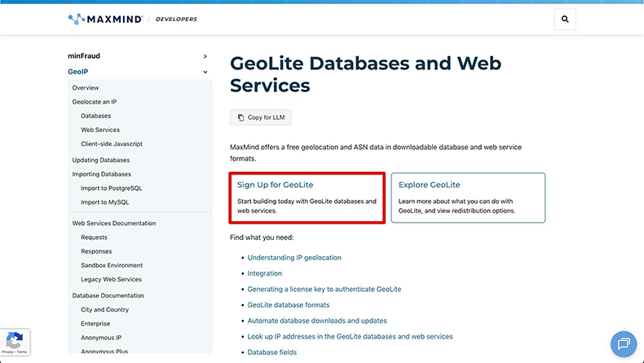This screenshot has height=363, width=644.
Task: Click the DEVELOPERS header text
Action: pos(176,19)
